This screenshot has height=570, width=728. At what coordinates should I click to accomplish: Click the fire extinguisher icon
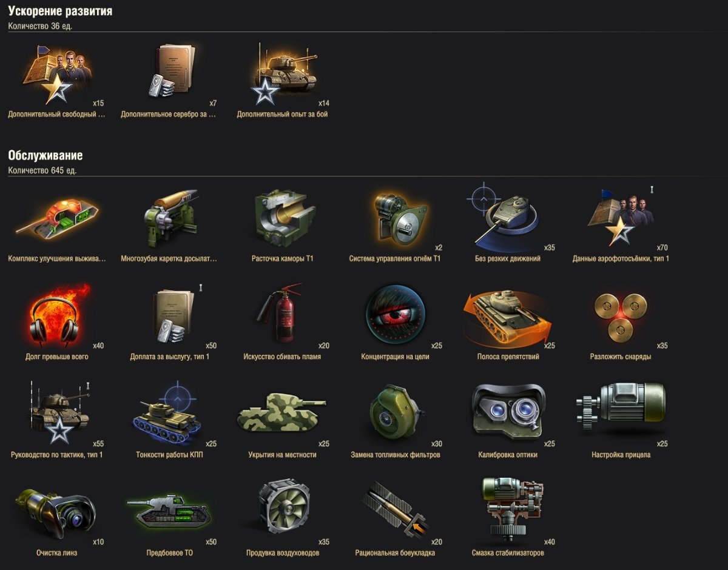(279, 314)
